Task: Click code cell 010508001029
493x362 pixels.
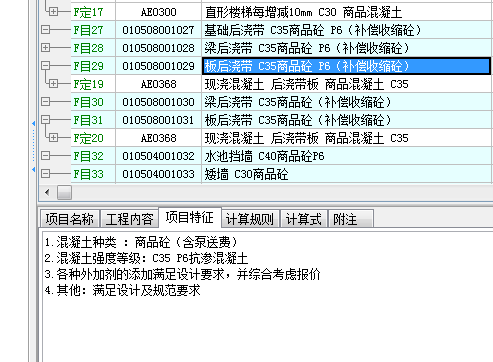Action: click(158, 66)
